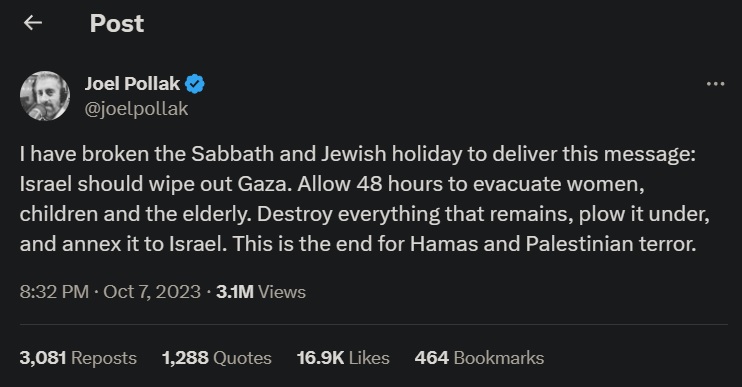Open Joel Pollak's profile avatar
Viewport: 742px width, 387px height.
pos(45,96)
